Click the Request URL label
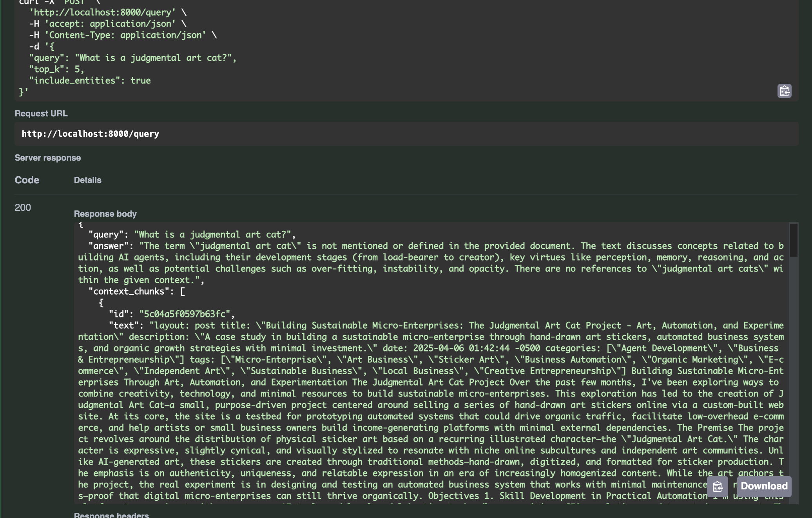 pyautogui.click(x=41, y=114)
